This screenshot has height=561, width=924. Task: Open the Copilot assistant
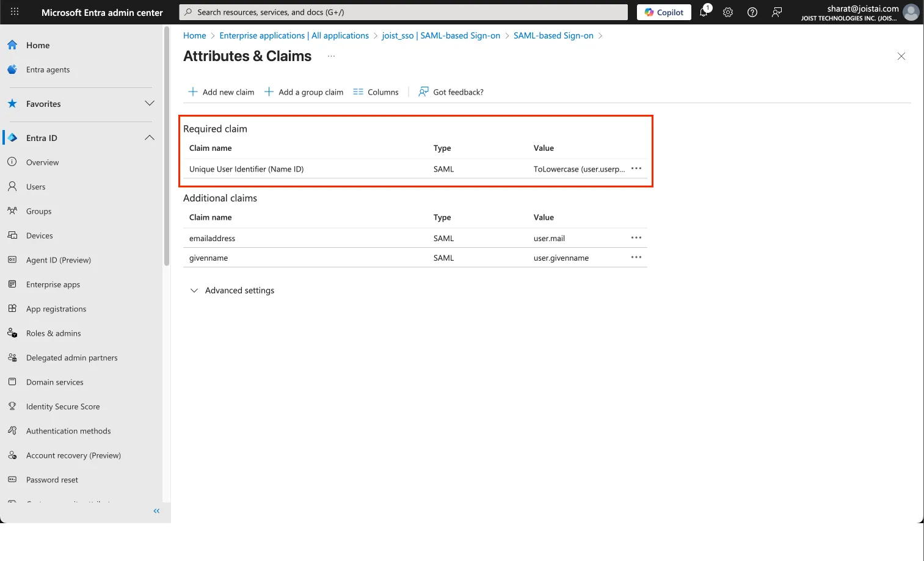point(664,12)
